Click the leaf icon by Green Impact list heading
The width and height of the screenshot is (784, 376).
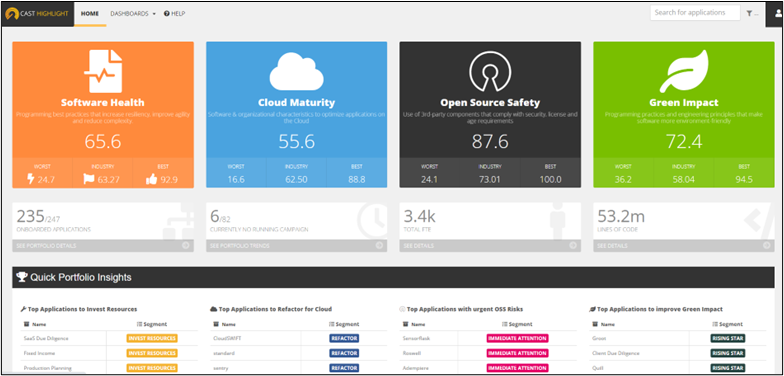pyautogui.click(x=593, y=309)
